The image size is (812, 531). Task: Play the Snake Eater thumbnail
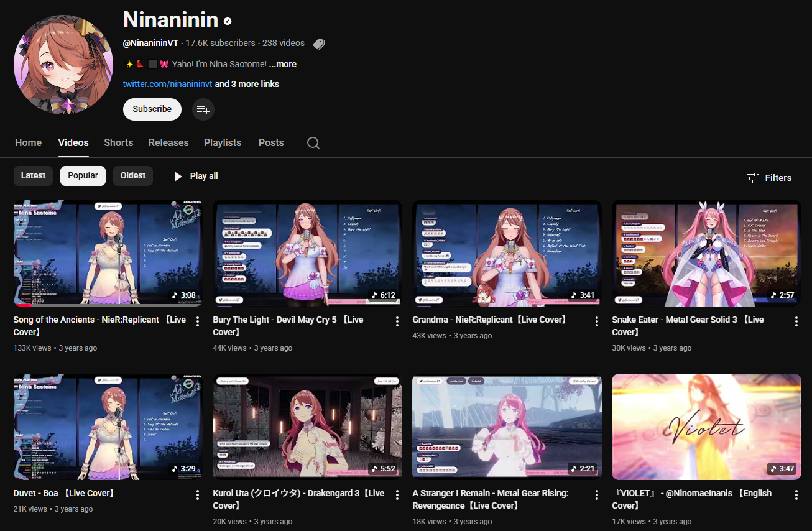(x=706, y=253)
